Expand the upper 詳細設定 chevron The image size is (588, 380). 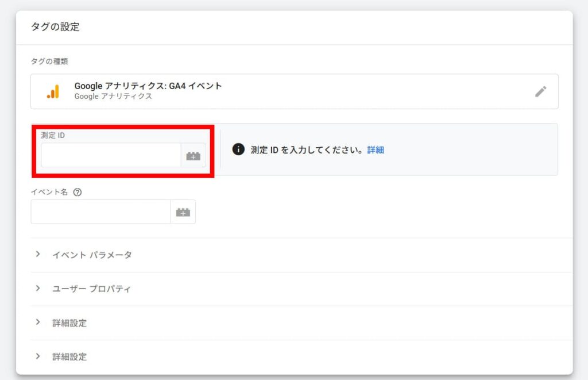[x=38, y=323]
